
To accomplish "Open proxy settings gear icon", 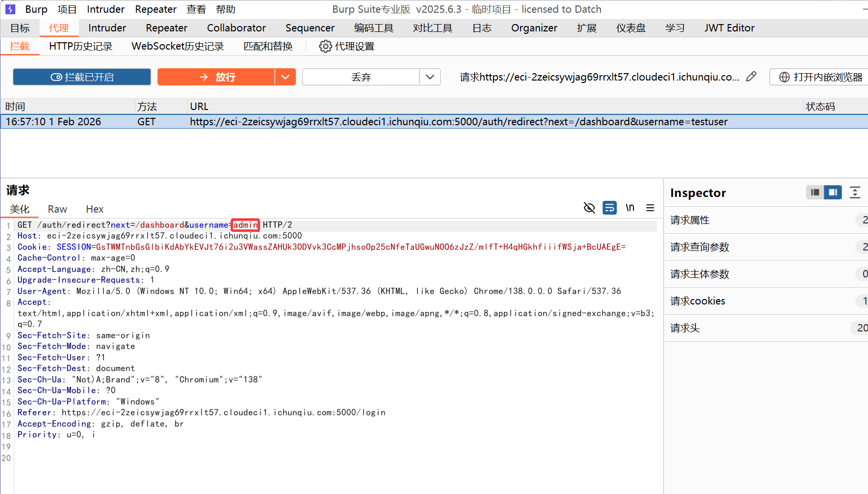I will [x=325, y=47].
